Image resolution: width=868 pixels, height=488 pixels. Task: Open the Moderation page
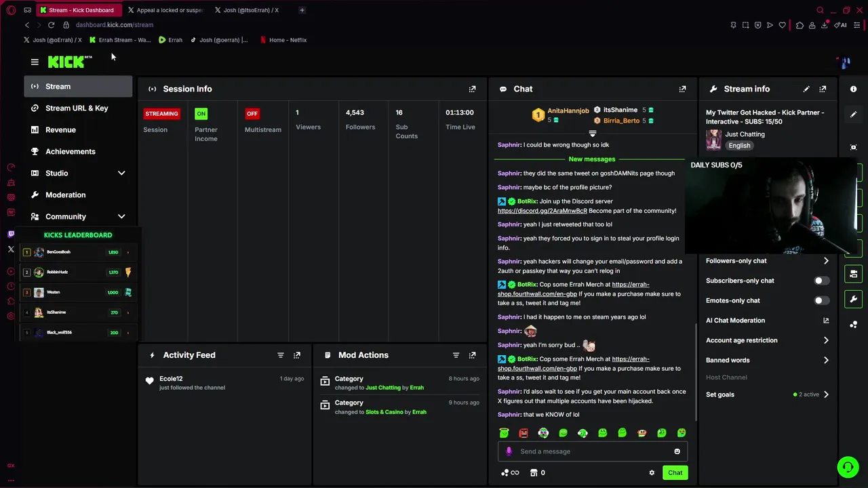[79, 195]
